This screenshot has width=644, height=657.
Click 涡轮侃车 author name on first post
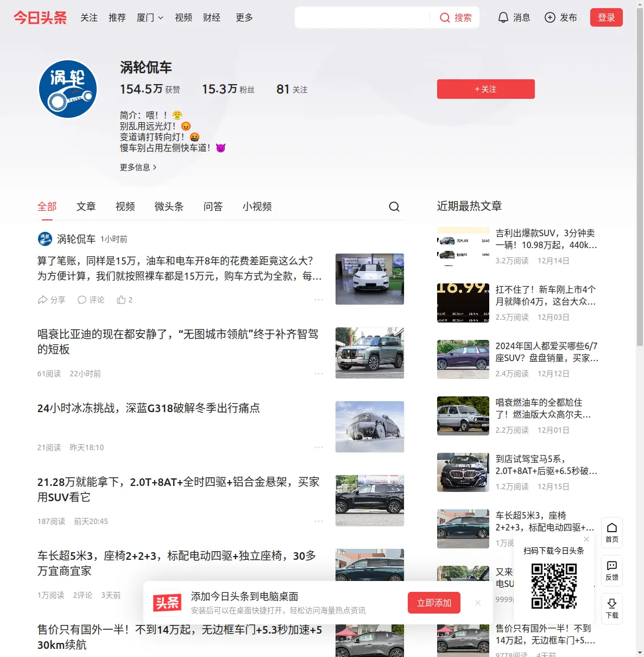tap(76, 239)
